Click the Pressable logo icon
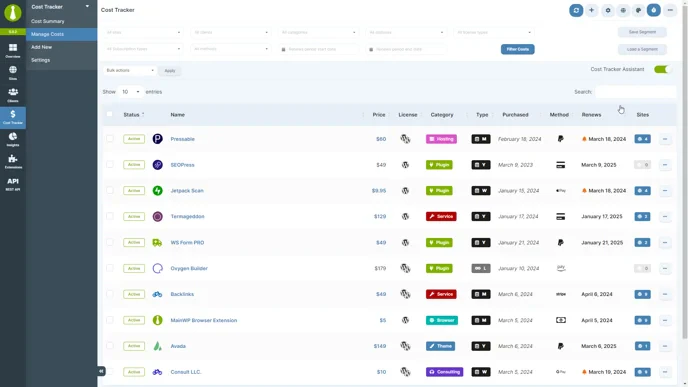 click(158, 139)
